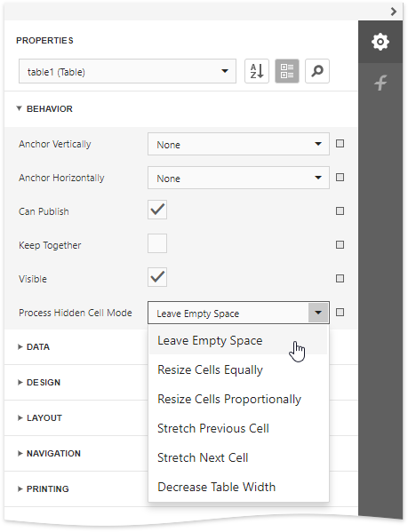Open the Expressions f tab
Viewport: 408px width, 532px height.
[x=380, y=83]
